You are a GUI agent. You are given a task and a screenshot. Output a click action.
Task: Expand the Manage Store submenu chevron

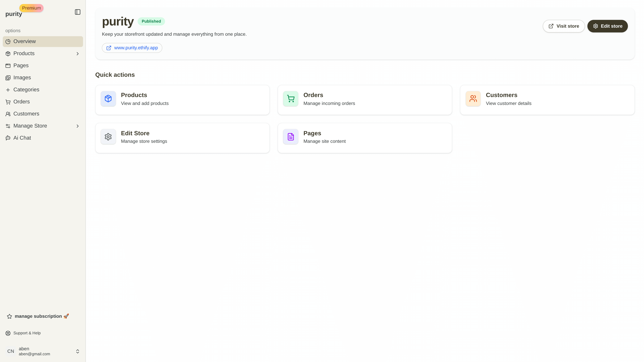pyautogui.click(x=77, y=126)
